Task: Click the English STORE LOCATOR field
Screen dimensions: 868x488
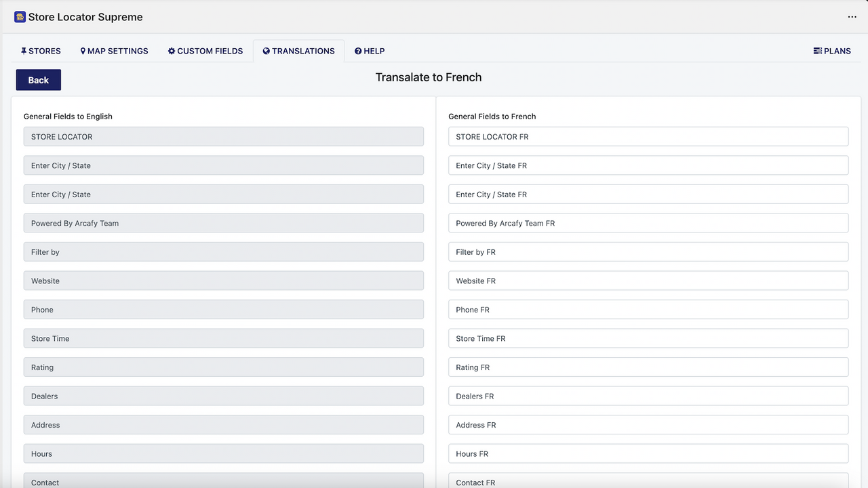Action: [224, 136]
